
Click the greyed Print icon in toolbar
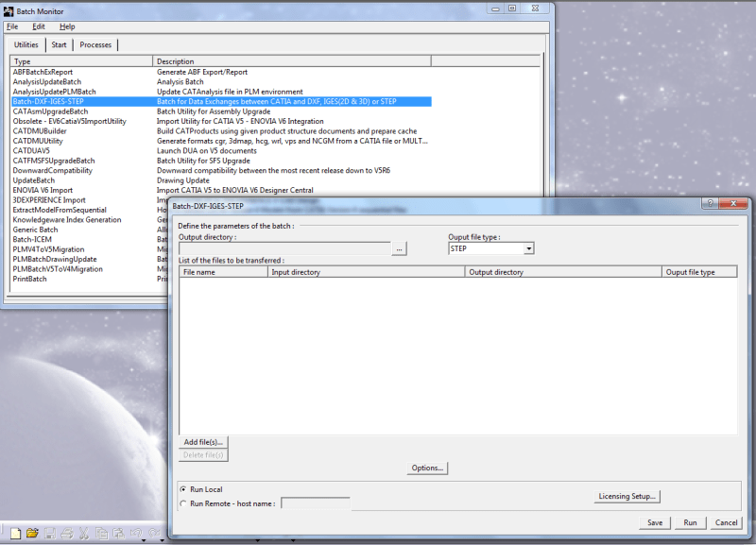click(67, 533)
